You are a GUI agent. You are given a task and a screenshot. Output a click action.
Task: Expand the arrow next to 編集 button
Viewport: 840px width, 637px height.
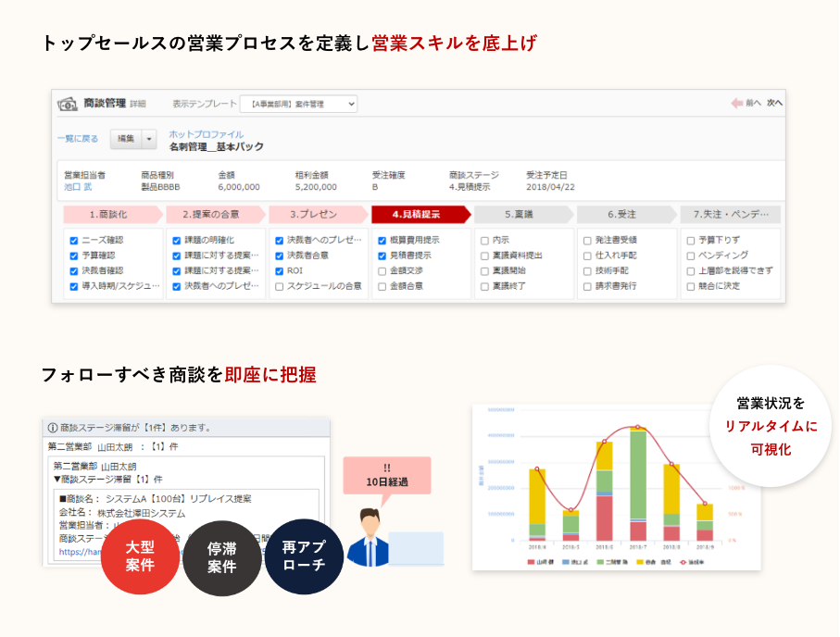click(150, 139)
